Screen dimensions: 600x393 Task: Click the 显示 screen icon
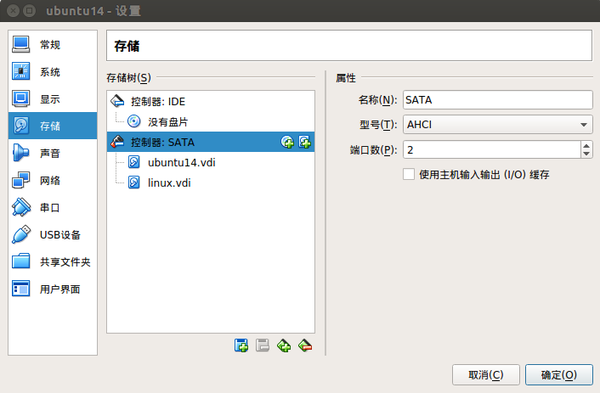tap(21, 99)
